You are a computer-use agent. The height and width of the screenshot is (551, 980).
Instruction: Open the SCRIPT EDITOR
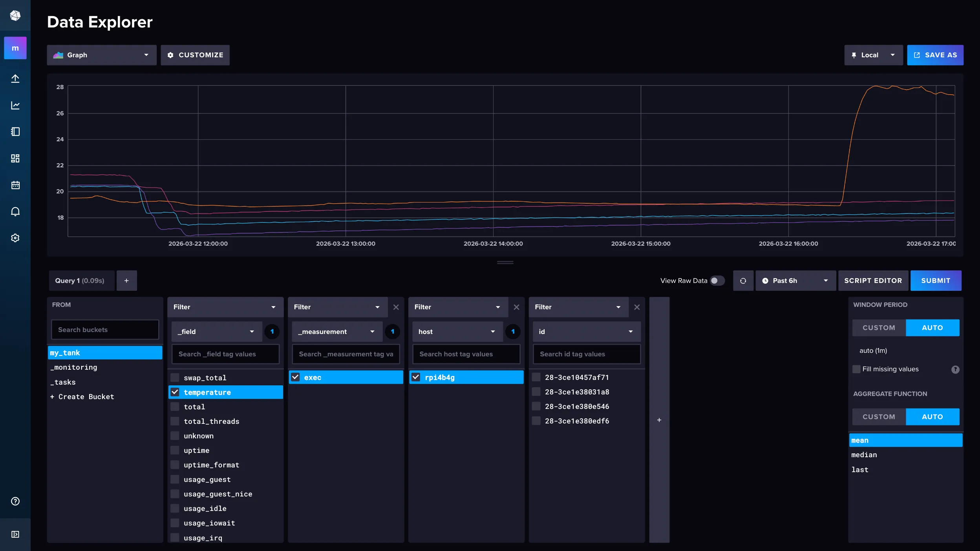point(873,281)
